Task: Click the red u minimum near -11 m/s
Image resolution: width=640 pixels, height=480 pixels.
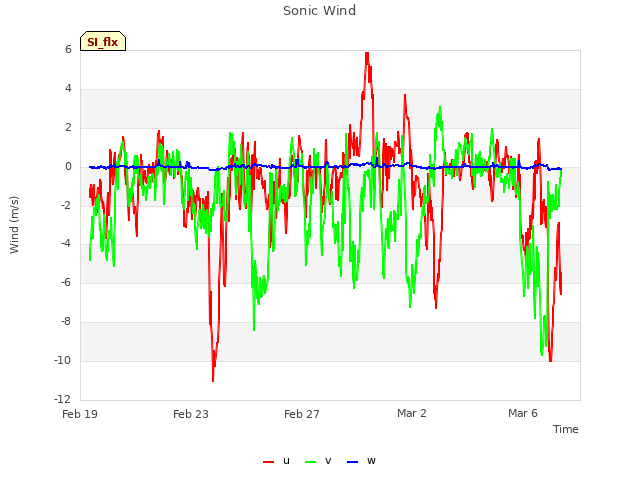Action: pos(213,381)
